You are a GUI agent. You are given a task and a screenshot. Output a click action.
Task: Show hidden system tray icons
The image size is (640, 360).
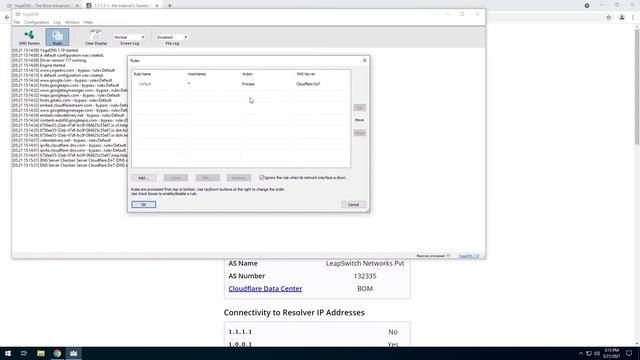(581, 353)
